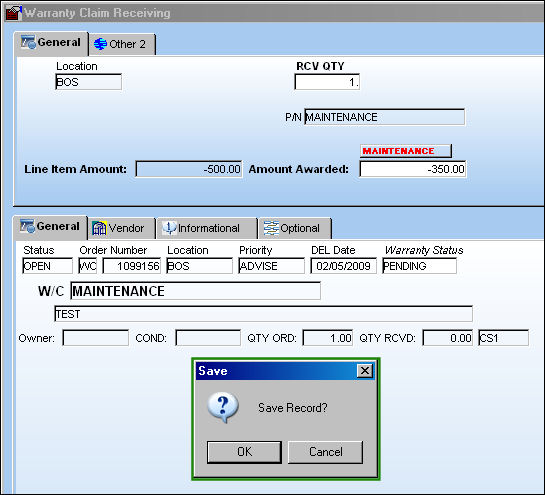Click the description field showing TEST
Image resolution: width=545 pixels, height=495 pixels.
click(263, 314)
